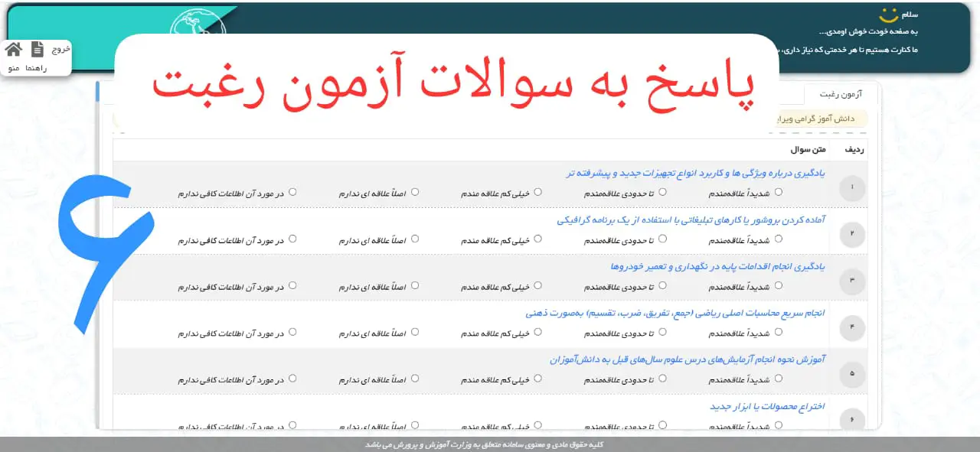Click the smiley face icon in the header
Screen dimensions: 980x452
[888, 14]
